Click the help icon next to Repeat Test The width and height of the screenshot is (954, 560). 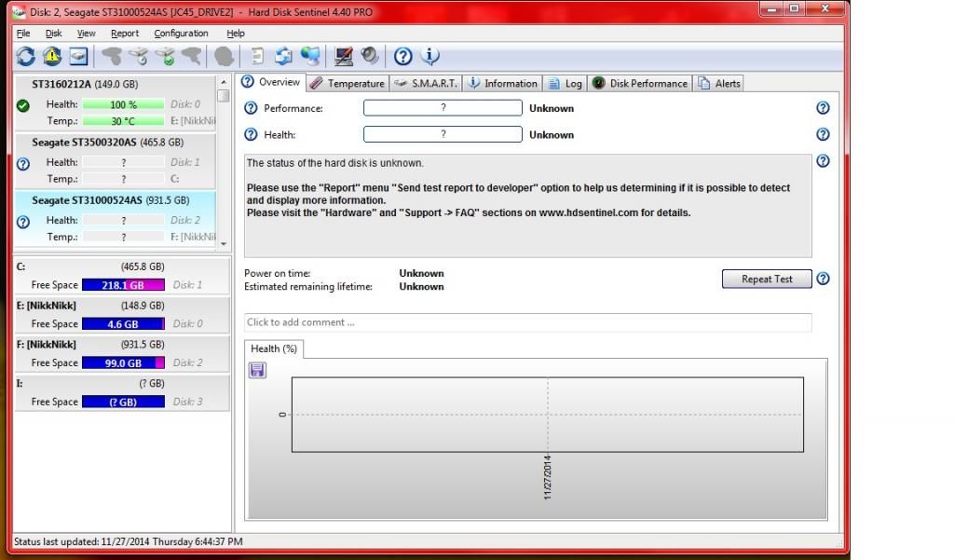(x=823, y=279)
